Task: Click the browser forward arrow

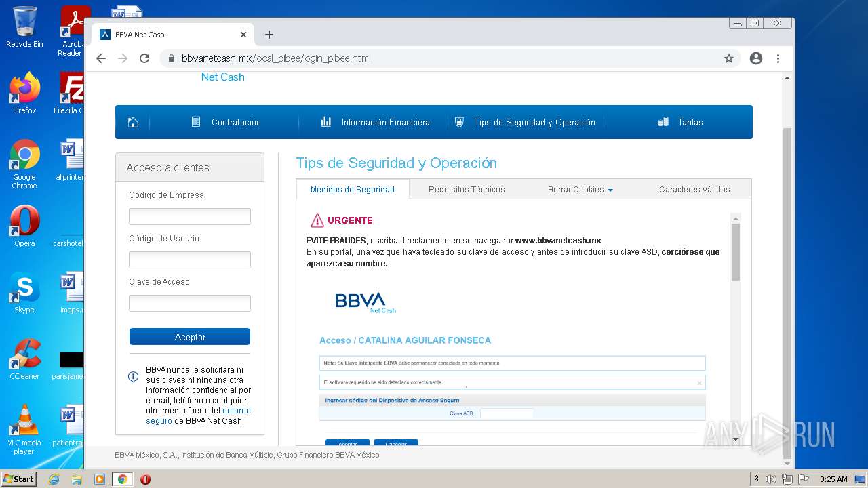Action: [x=123, y=58]
